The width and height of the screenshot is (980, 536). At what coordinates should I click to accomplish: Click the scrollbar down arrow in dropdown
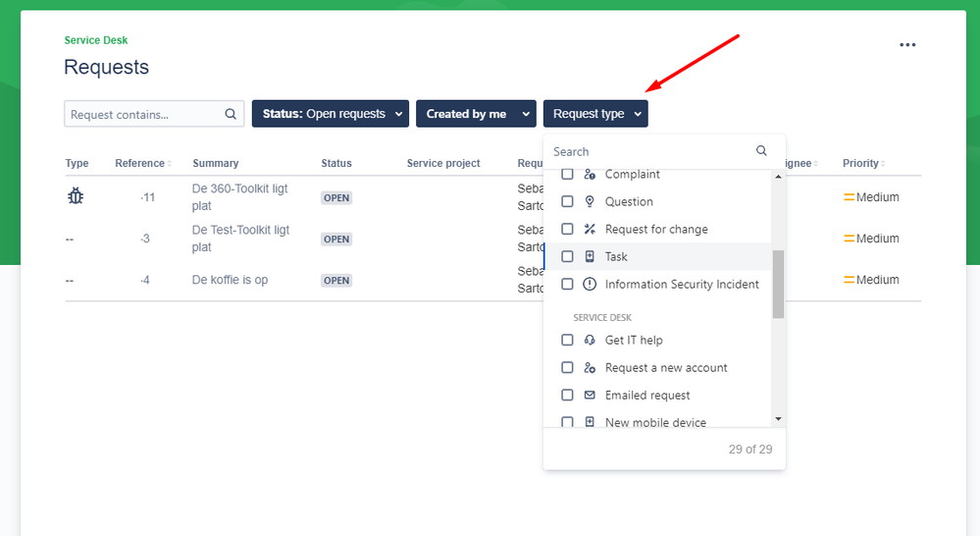(x=778, y=419)
